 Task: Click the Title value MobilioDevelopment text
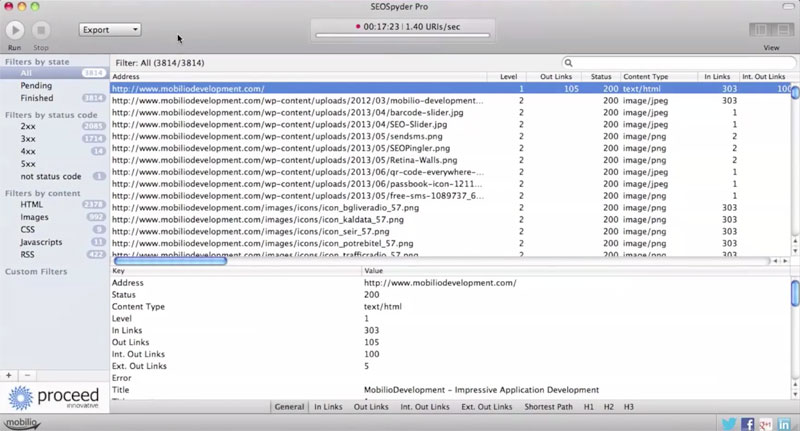click(481, 390)
